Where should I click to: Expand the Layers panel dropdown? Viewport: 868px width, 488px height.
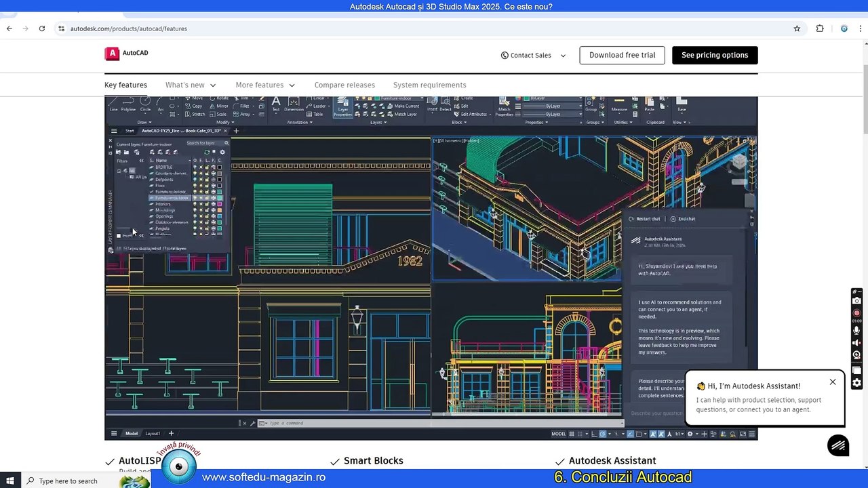(378, 122)
